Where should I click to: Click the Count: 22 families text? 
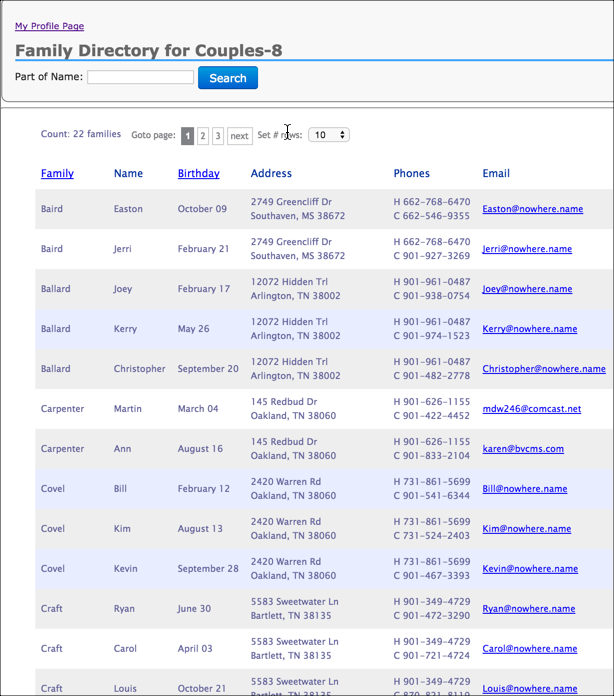(x=81, y=134)
